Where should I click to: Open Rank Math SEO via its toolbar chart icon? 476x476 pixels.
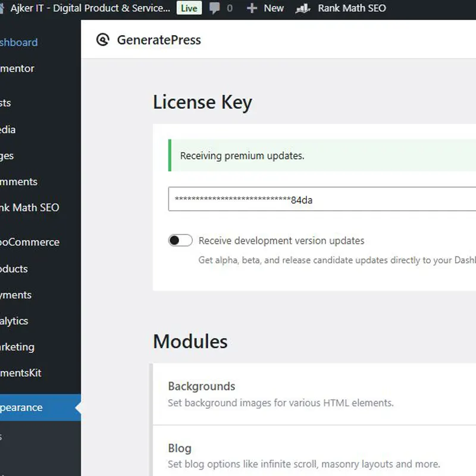pyautogui.click(x=302, y=8)
